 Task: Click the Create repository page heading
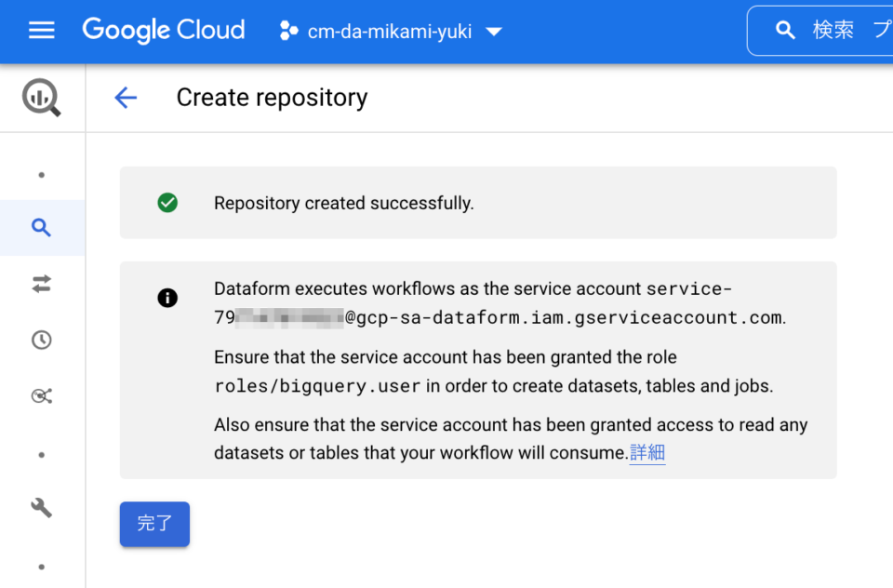coord(272,98)
